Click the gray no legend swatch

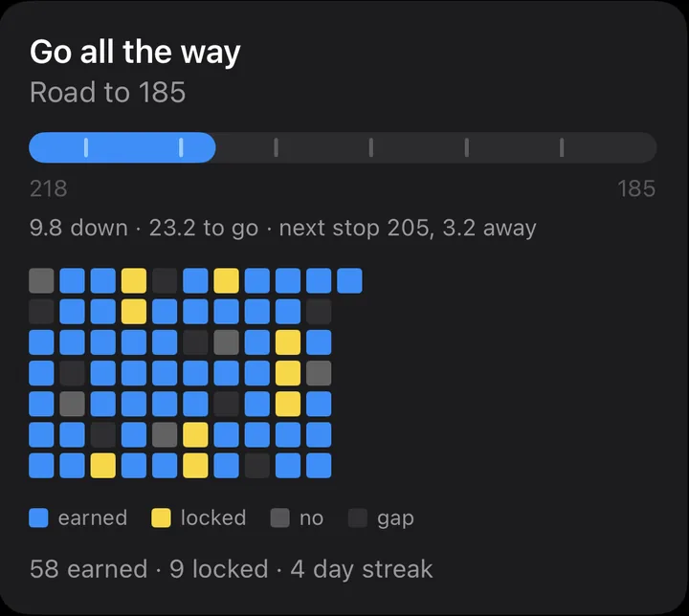click(x=279, y=517)
